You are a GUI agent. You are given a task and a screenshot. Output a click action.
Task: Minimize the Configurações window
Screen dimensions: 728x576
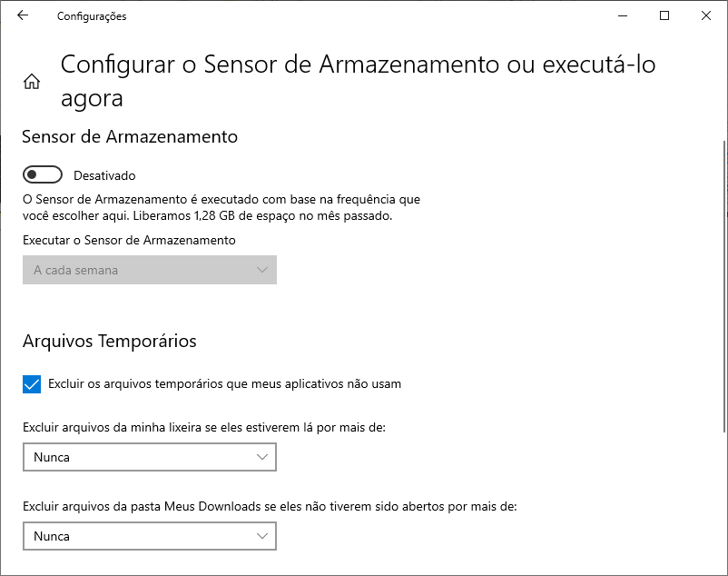[x=623, y=15]
